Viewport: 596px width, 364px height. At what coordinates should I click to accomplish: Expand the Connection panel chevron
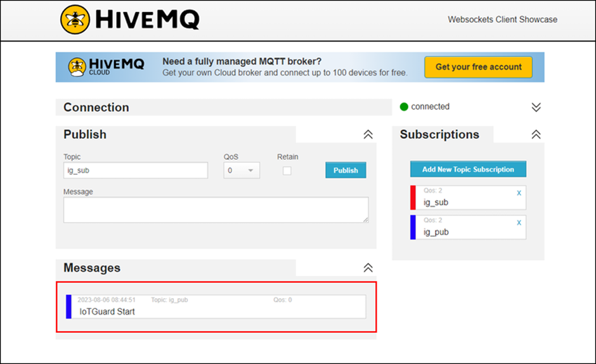[536, 107]
